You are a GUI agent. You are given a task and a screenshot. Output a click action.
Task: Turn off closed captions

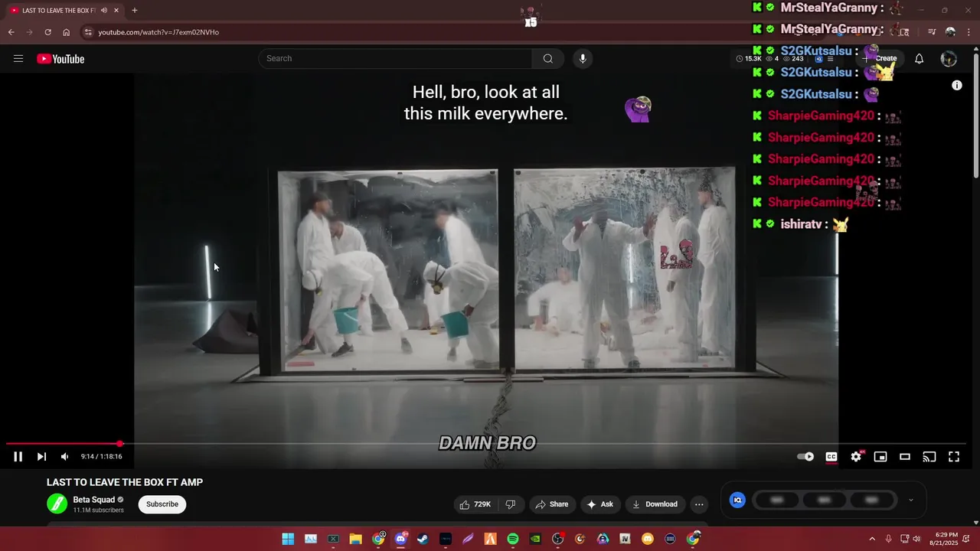pyautogui.click(x=831, y=457)
